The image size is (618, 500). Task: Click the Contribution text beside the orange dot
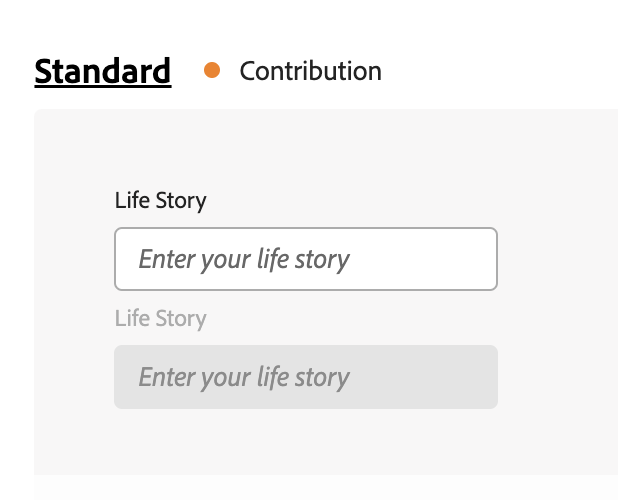(x=311, y=71)
